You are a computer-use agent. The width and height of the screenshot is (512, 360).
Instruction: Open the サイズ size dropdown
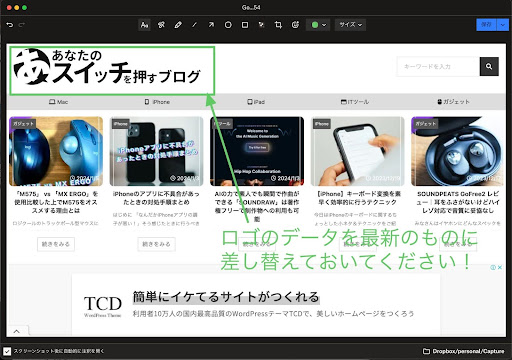(350, 25)
